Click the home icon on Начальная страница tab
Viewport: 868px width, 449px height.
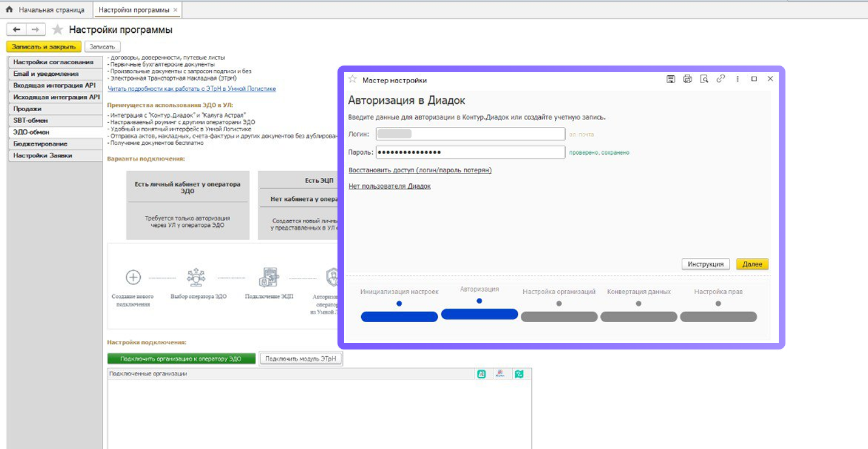click(9, 10)
